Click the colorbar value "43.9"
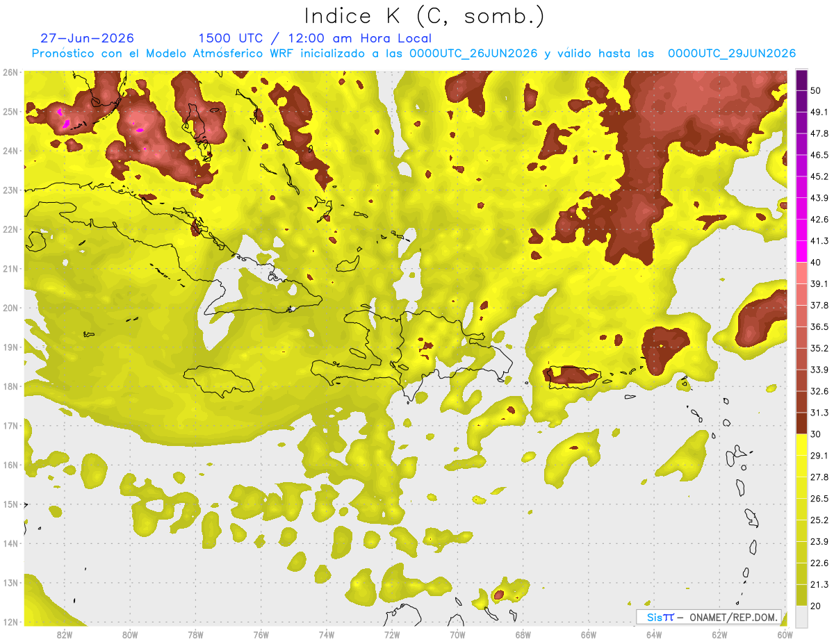The width and height of the screenshot is (834, 644). pyautogui.click(x=819, y=198)
